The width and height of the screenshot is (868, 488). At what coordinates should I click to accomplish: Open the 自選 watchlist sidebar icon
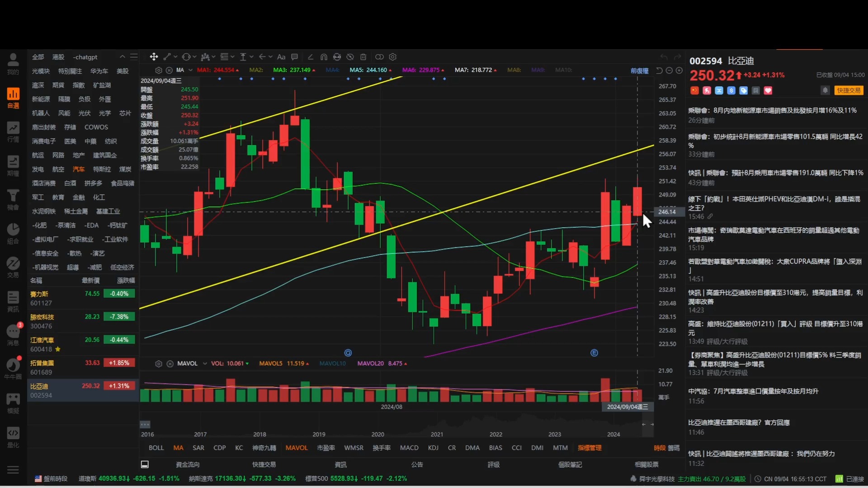click(x=13, y=98)
